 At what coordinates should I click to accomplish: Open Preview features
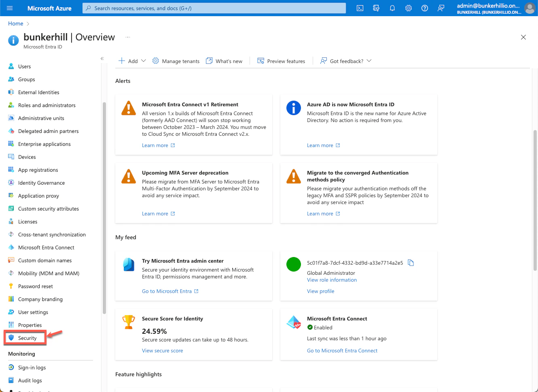(282, 61)
